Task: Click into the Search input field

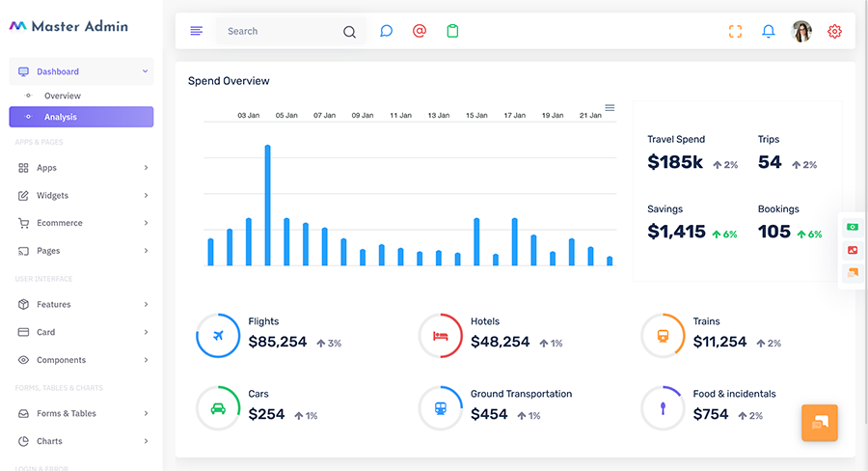Action: coord(283,32)
